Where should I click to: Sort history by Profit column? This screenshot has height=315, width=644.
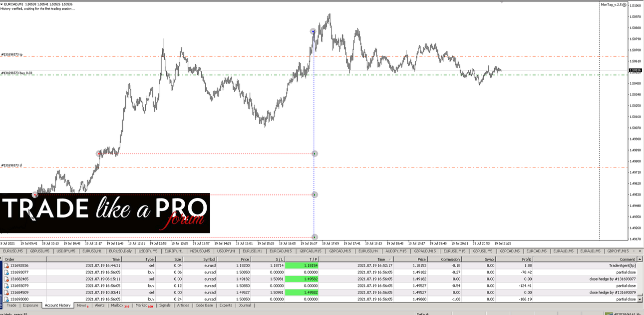514,259
